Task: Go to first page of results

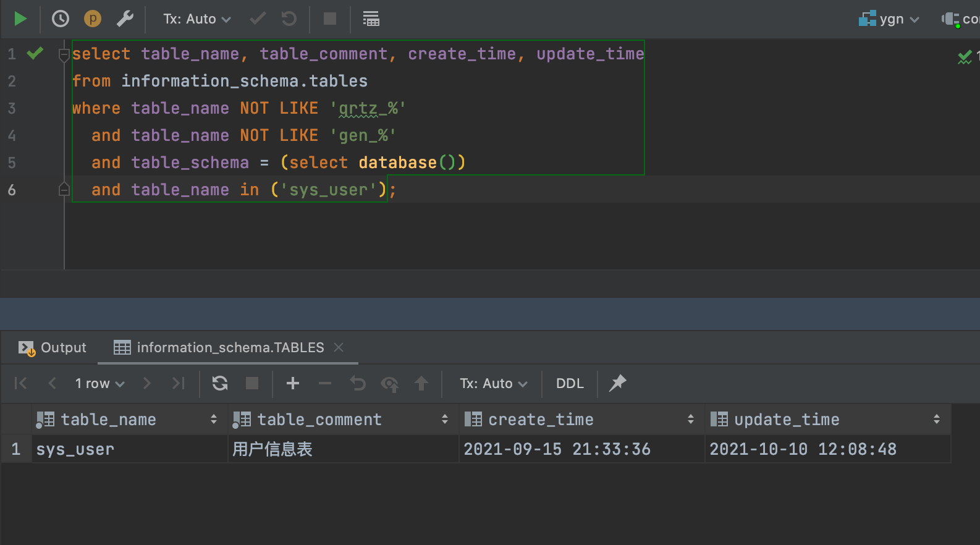Action: tap(20, 383)
